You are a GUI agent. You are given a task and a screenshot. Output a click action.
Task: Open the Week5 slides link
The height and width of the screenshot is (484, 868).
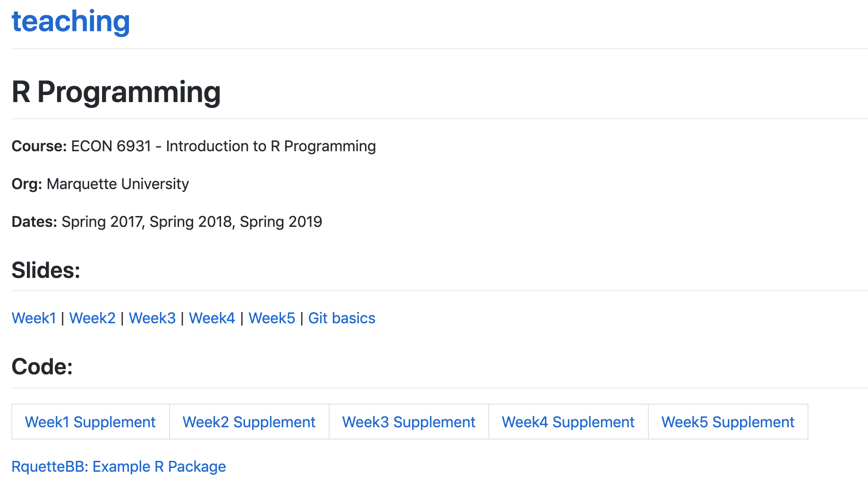tap(272, 318)
